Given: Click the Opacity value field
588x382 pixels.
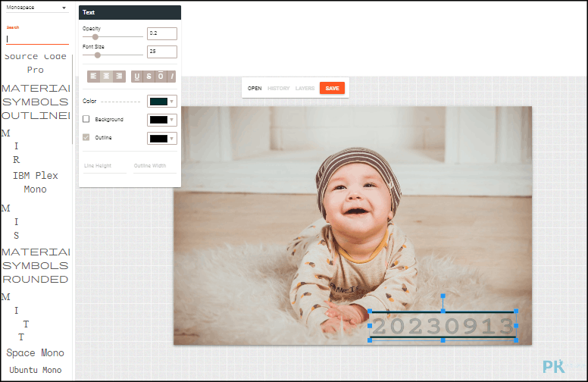Looking at the screenshot, I should [162, 33].
